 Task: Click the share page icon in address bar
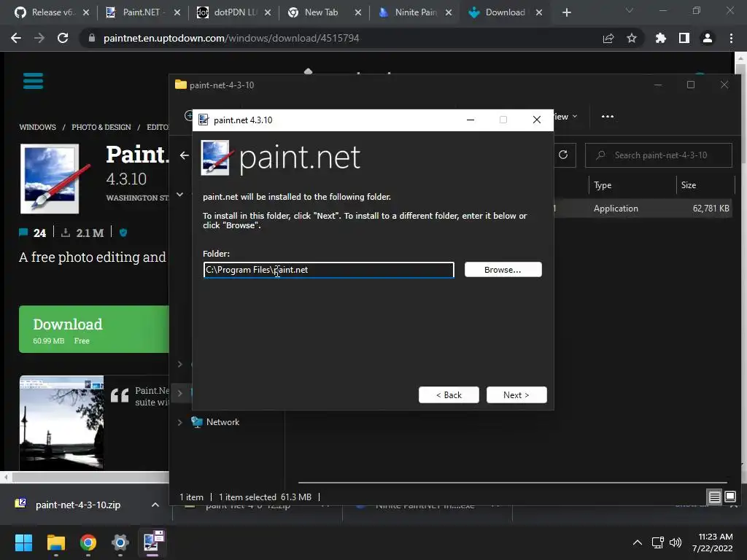tap(608, 38)
